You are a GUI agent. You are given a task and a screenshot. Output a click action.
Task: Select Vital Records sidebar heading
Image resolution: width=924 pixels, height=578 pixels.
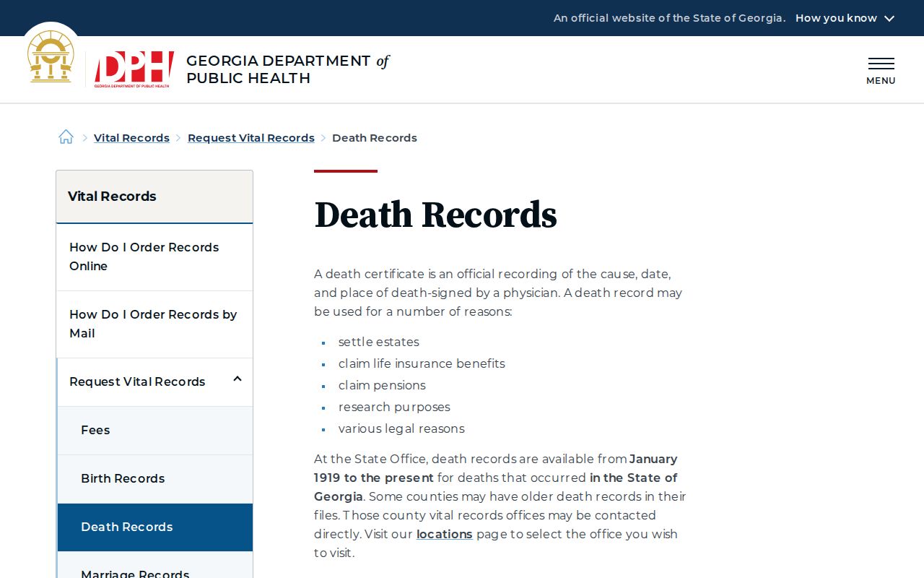[154, 197]
